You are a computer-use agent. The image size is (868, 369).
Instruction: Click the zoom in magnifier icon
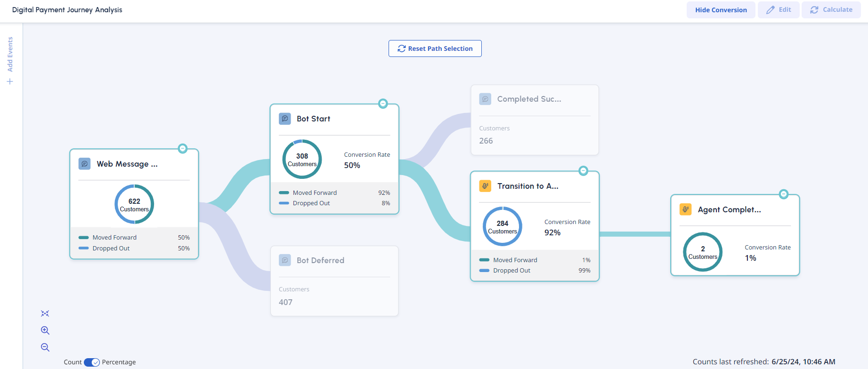45,330
